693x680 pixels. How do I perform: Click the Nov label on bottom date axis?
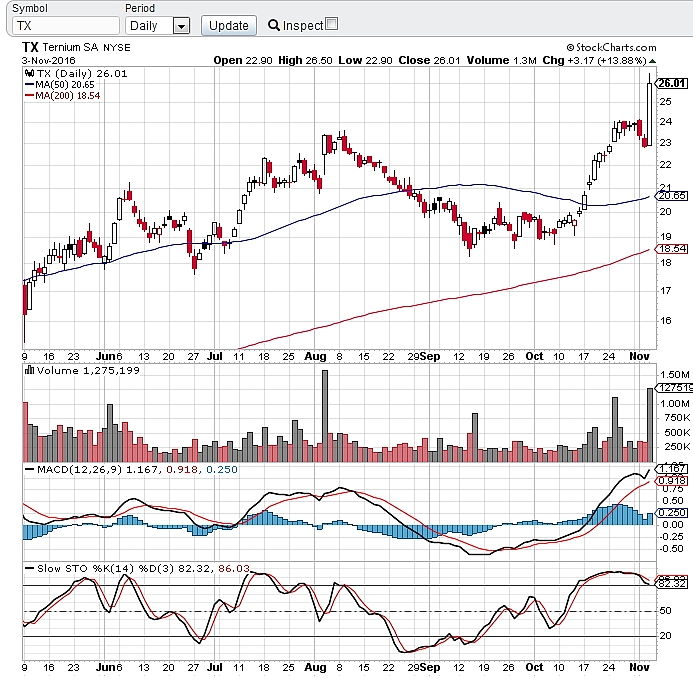click(x=639, y=667)
